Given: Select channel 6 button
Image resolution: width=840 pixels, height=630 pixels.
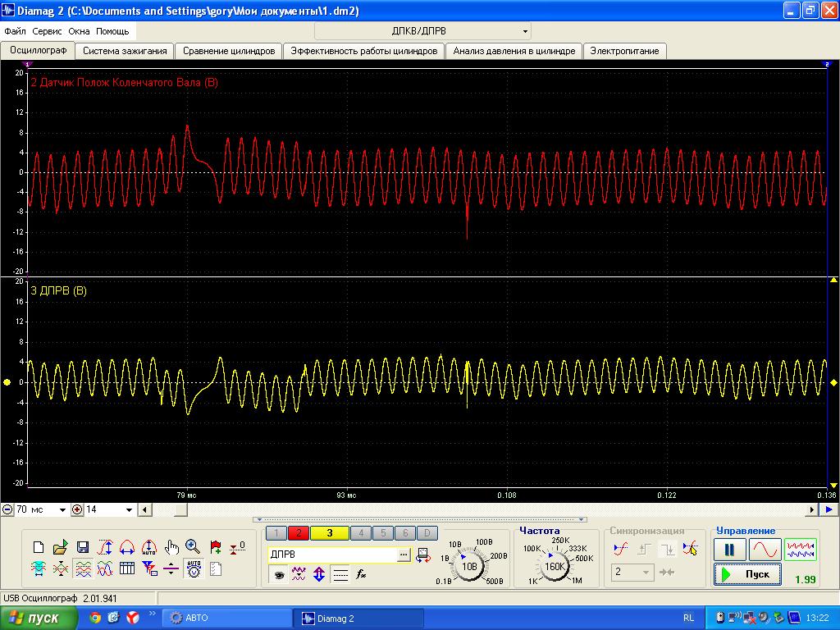Looking at the screenshot, I should point(405,533).
